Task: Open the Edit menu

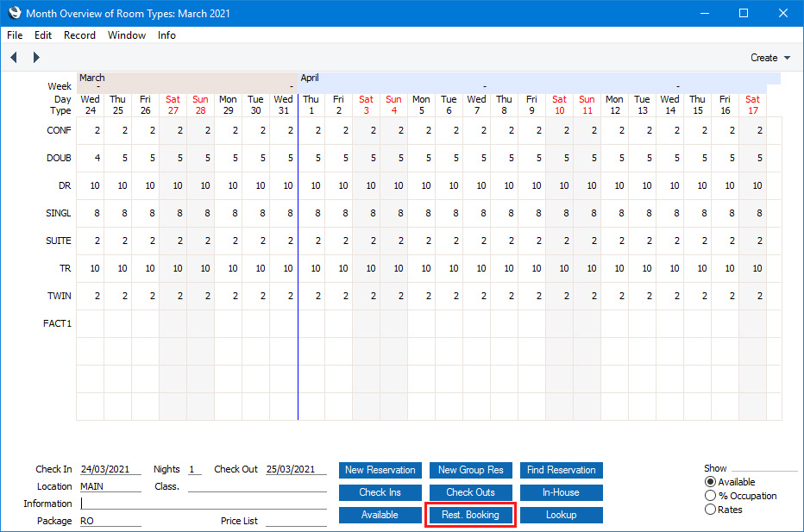Action: pyautogui.click(x=43, y=35)
